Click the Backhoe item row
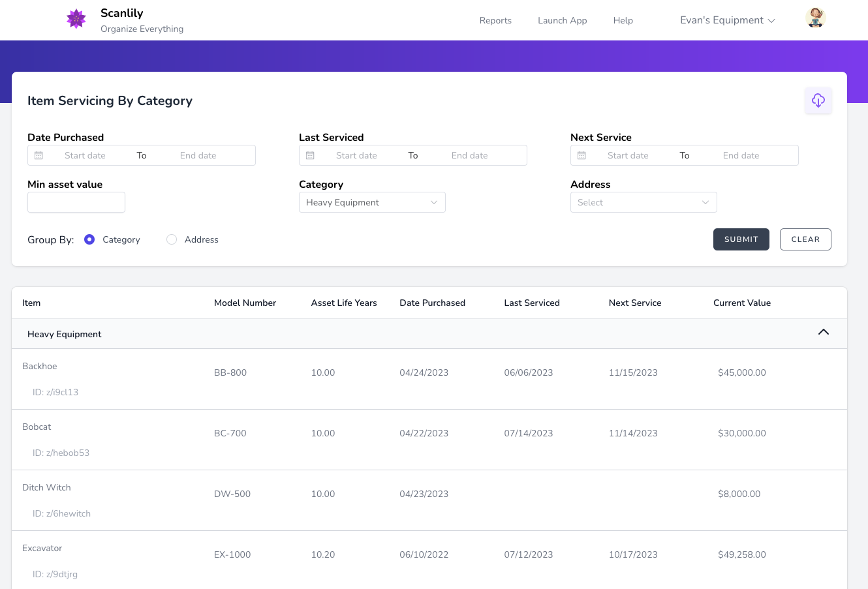868x589 pixels. [40, 367]
